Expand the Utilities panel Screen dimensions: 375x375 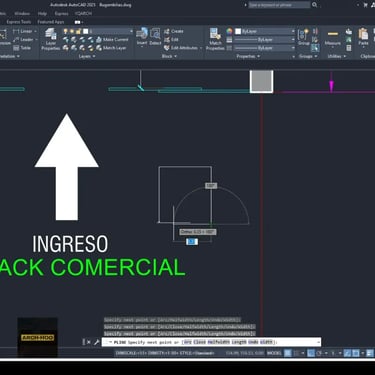pos(336,56)
